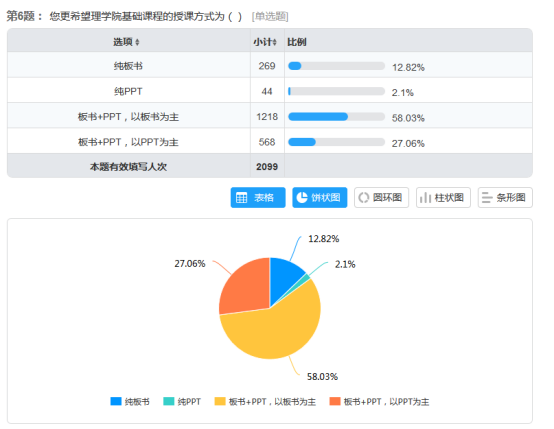Image resolution: width=554 pixels, height=429 pixels.
Task: Toggle 纯PPT teal legend swatch
Action: click(x=169, y=401)
